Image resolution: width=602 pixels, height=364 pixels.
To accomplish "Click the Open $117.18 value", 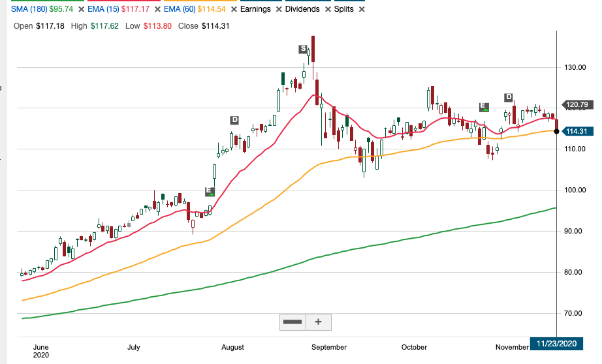I will point(50,26).
